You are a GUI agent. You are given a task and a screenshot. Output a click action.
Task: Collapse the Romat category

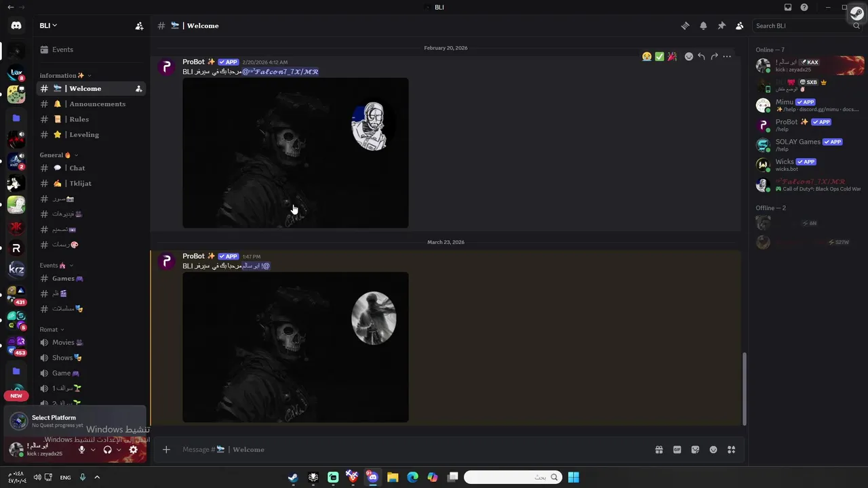click(x=52, y=329)
